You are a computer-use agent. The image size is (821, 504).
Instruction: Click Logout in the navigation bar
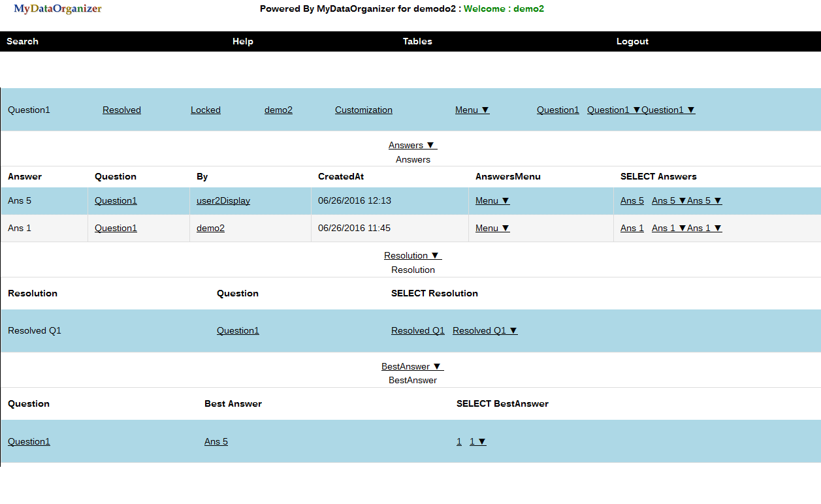632,41
